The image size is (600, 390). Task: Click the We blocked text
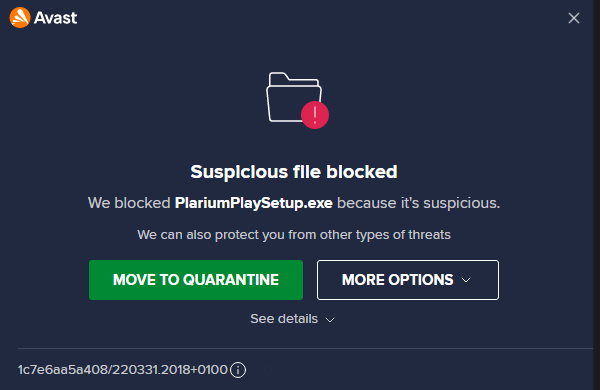click(129, 203)
